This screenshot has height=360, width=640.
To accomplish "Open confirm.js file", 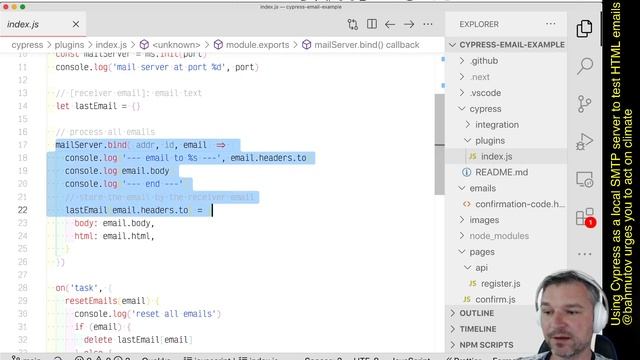I will [x=495, y=300].
